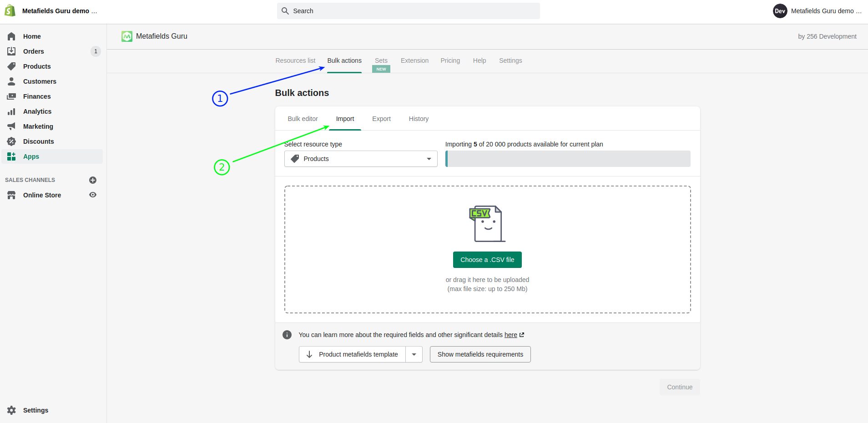
Task: Select the Orders icon in the sidebar
Action: point(12,51)
